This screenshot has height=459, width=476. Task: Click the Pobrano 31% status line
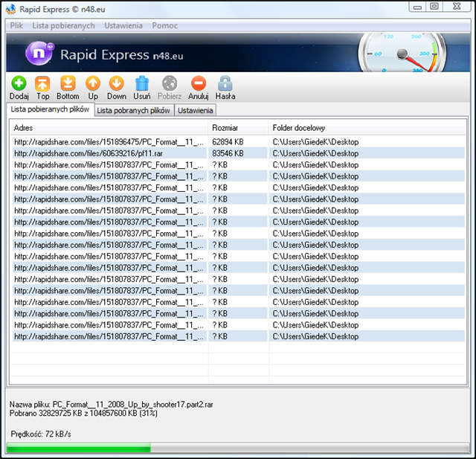coord(83,413)
